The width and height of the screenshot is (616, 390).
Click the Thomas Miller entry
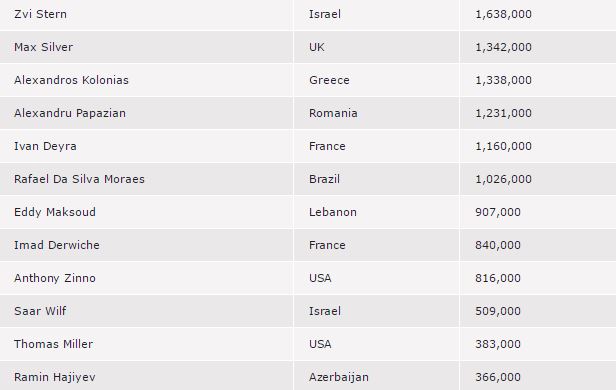(53, 344)
